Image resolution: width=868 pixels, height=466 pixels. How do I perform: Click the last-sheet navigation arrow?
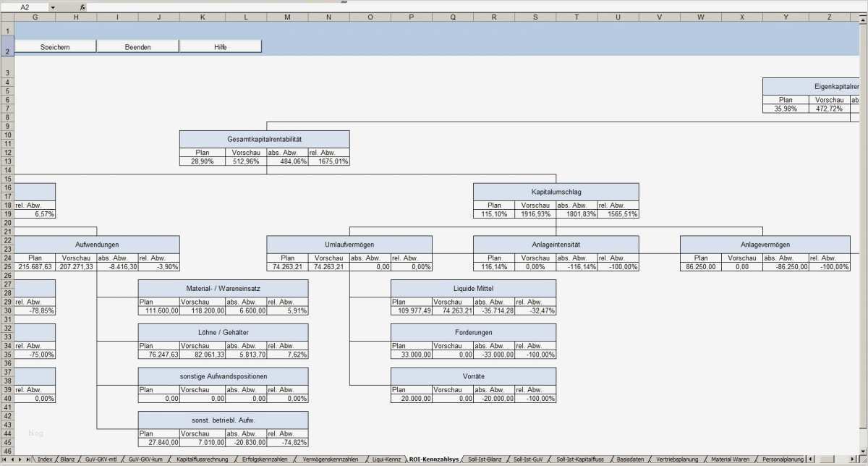tap(28, 458)
